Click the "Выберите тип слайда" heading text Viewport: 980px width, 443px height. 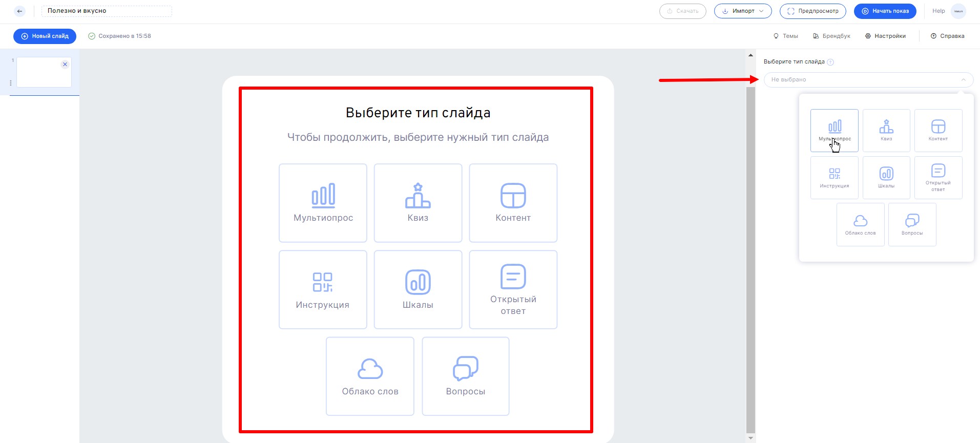click(x=418, y=113)
